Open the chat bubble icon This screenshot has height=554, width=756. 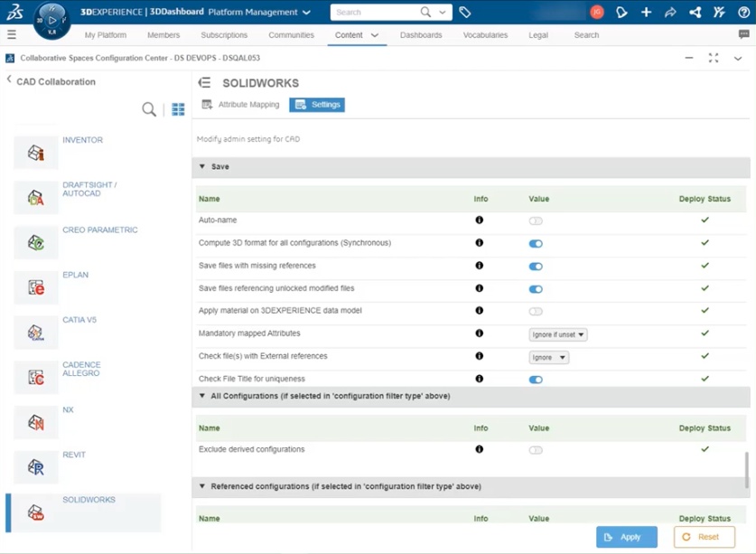point(744,34)
